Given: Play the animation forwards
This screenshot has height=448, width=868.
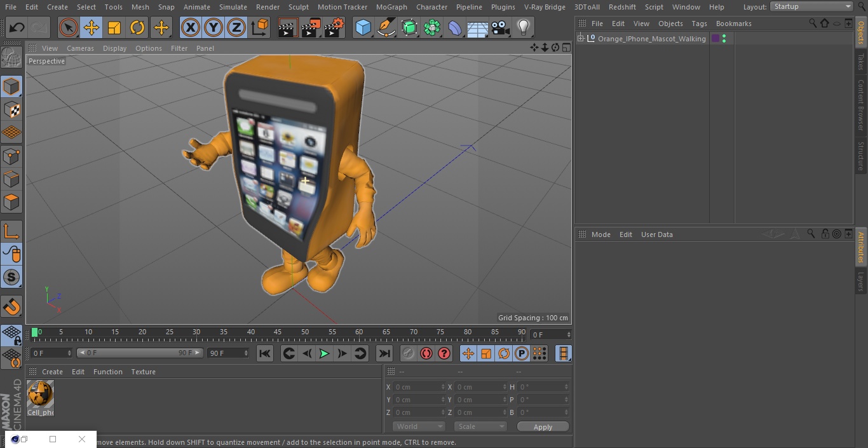Looking at the screenshot, I should (x=324, y=353).
